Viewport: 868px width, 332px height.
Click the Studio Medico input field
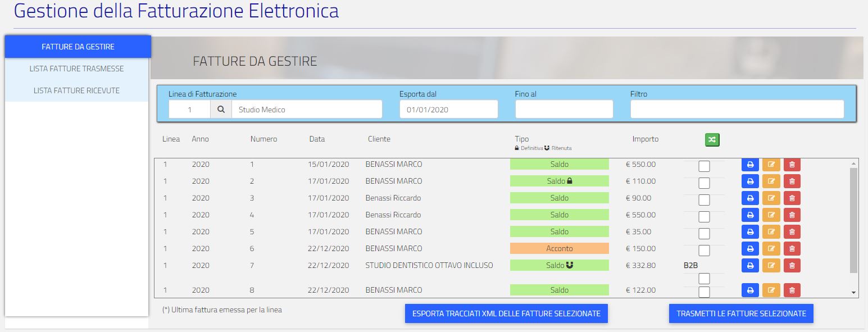307,108
